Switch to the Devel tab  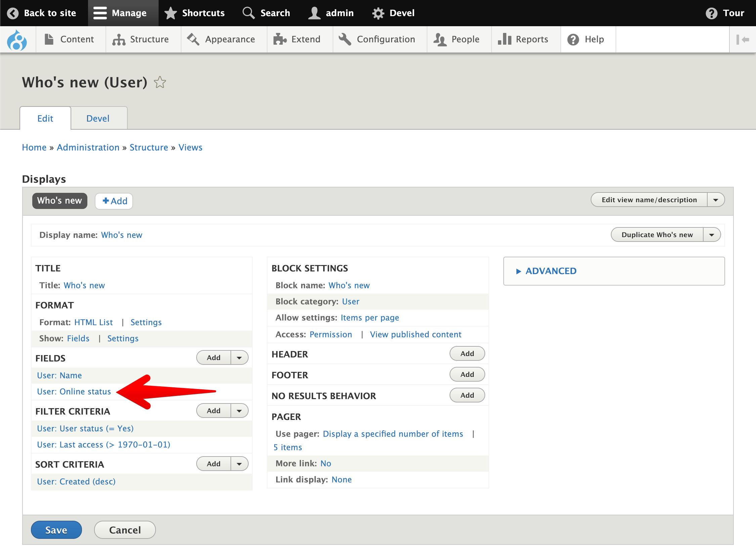pos(98,118)
